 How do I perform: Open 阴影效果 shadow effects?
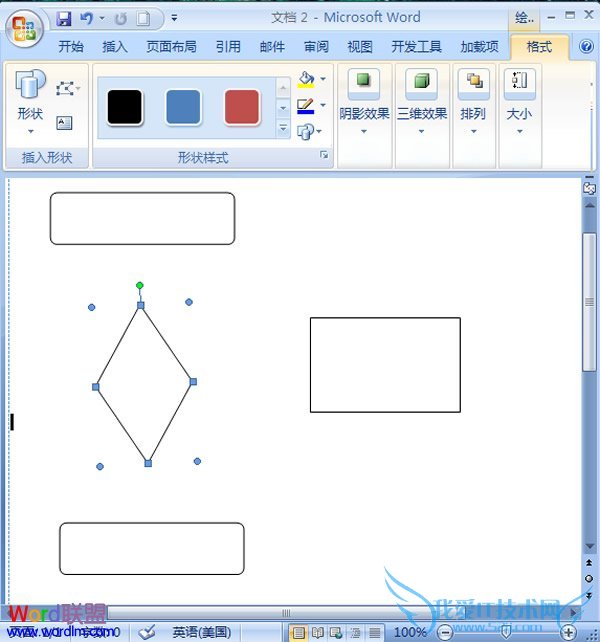click(x=364, y=101)
